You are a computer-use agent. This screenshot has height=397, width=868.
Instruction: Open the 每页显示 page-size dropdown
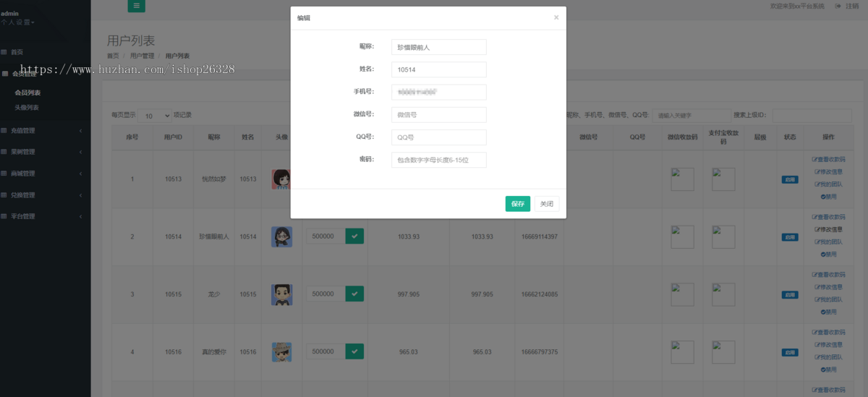pos(155,116)
